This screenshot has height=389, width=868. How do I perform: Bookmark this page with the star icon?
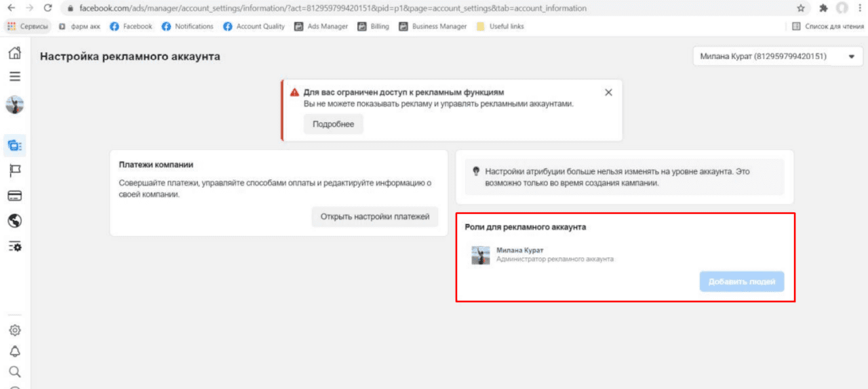coord(801,8)
